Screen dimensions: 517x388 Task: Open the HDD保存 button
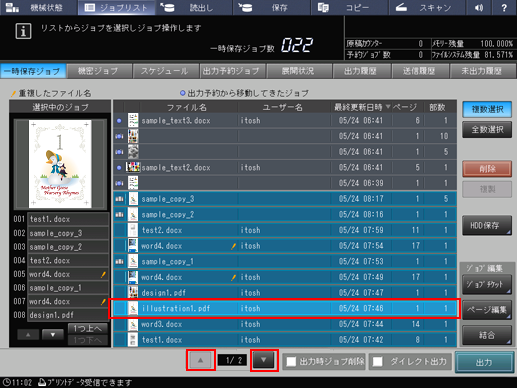[487, 225]
